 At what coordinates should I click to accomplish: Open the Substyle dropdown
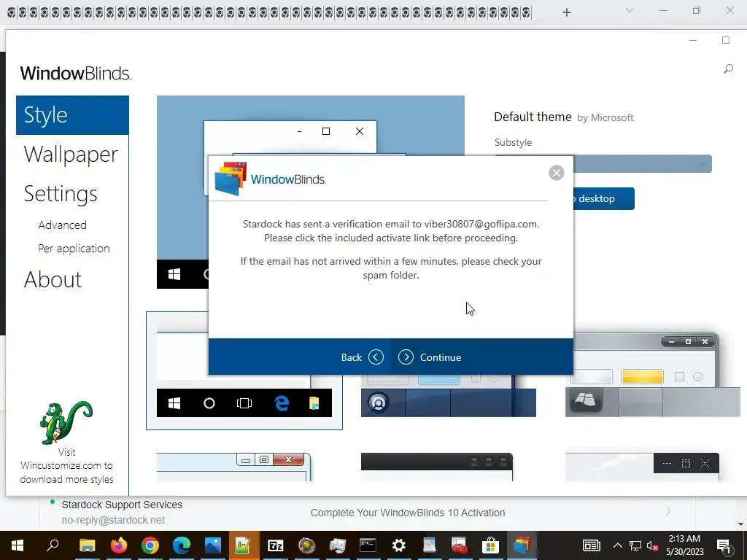click(x=643, y=164)
